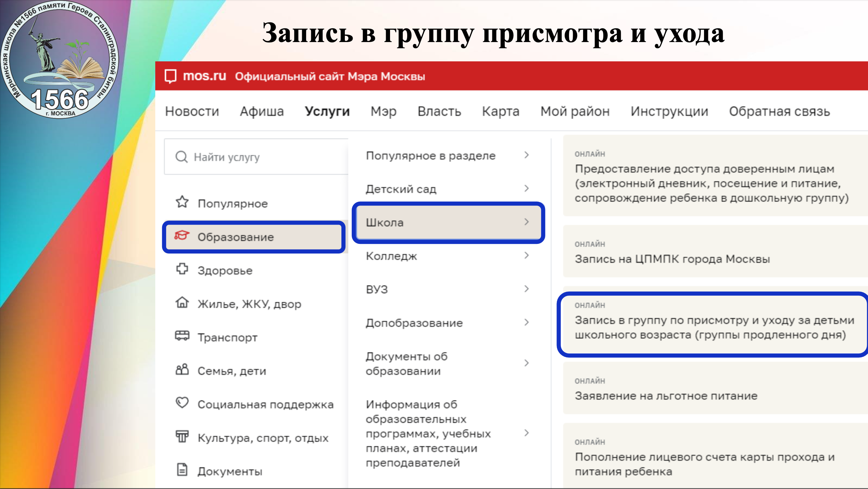Select the Популярное category label
The height and width of the screenshot is (489, 868).
(233, 204)
